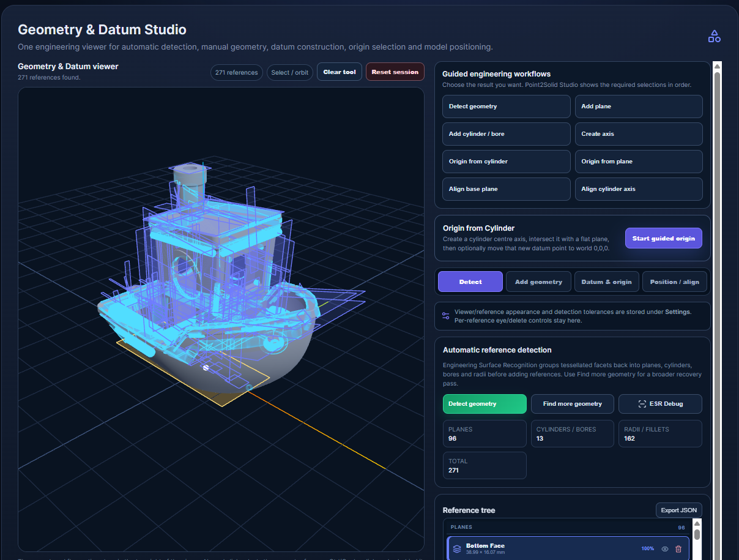Click the CYLINDERS / BORES 13 card

[x=573, y=434]
